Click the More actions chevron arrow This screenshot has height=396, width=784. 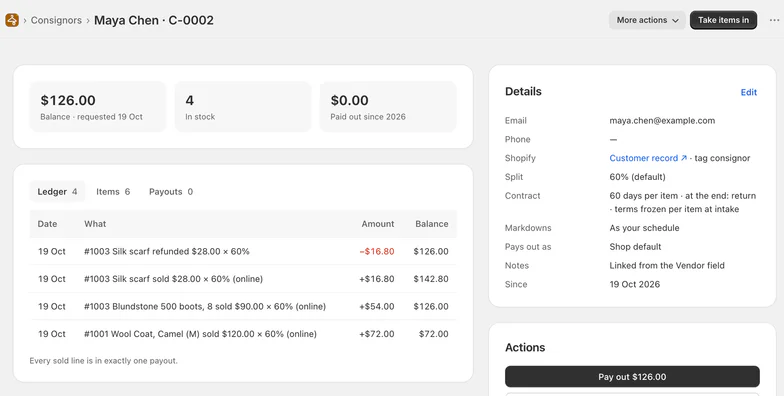[x=676, y=20]
